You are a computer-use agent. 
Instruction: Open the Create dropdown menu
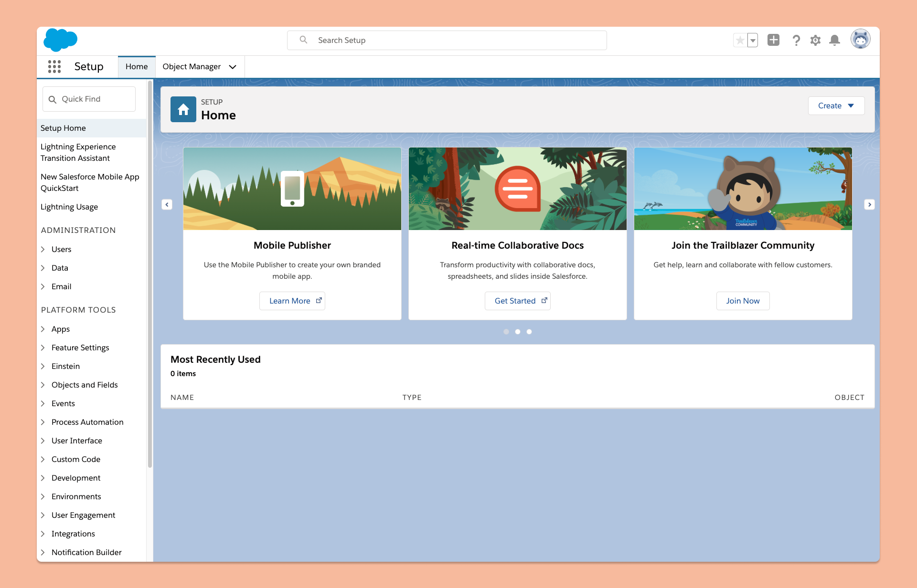point(836,105)
